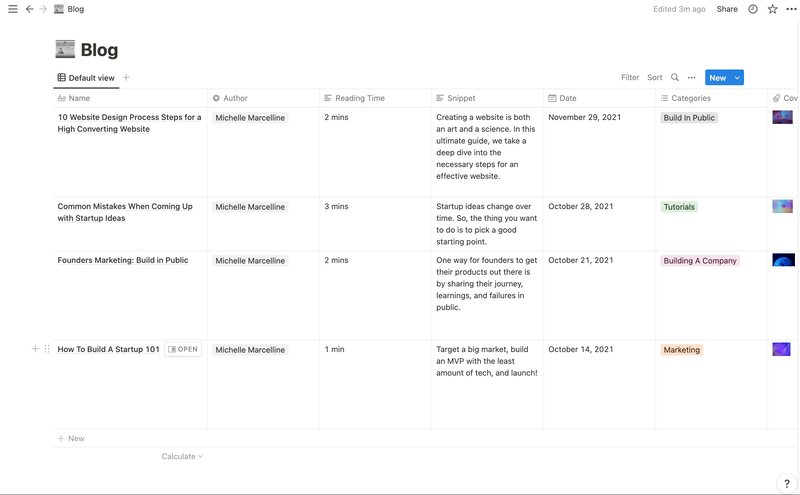Open the Filter menu
This screenshot has width=800, height=495.
click(630, 78)
